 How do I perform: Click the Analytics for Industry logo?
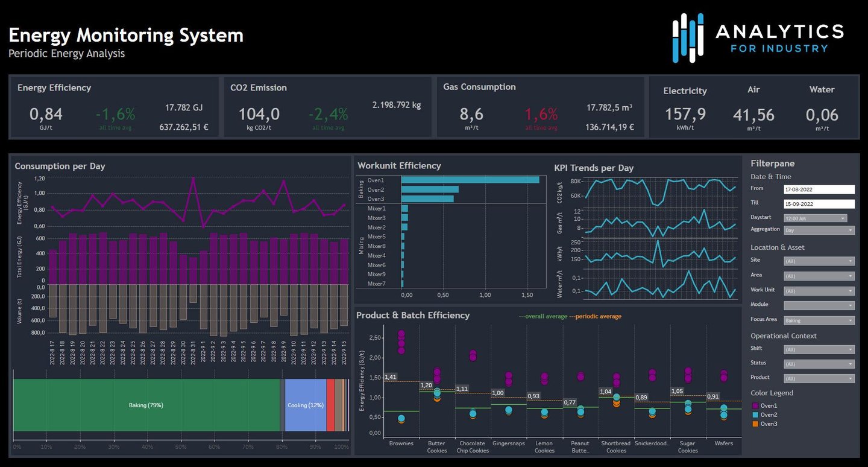[x=758, y=38]
